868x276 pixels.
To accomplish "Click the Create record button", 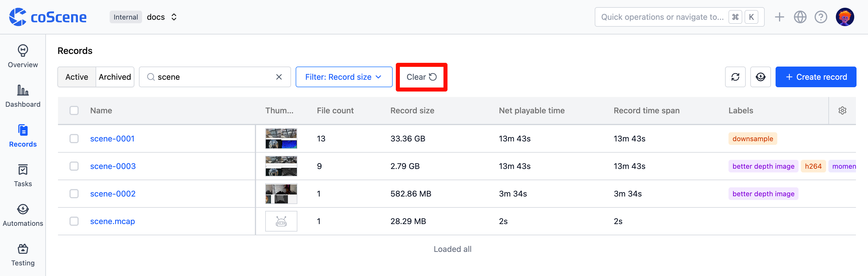I will (x=816, y=77).
